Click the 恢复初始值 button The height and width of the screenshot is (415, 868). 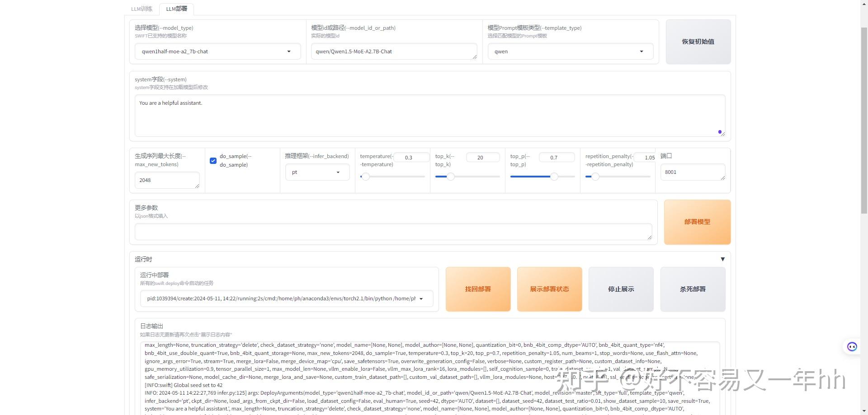[697, 42]
